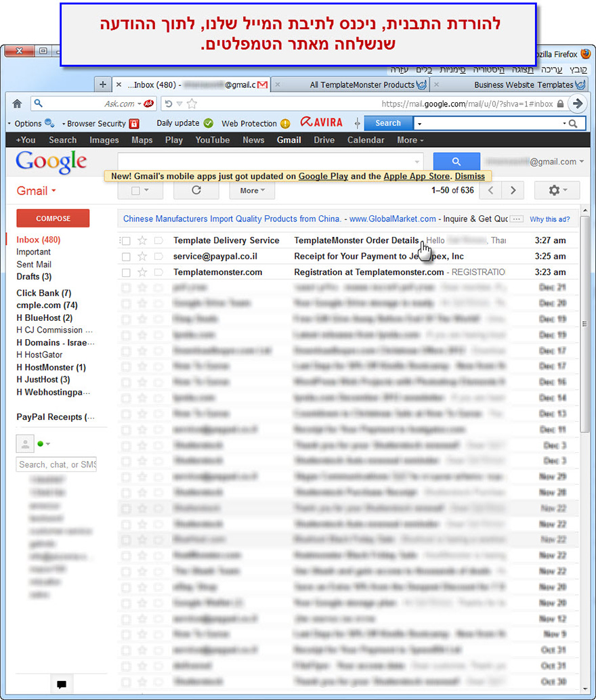This screenshot has width=596, height=700.
Task: Open the H HostGator label
Action: 39,355
